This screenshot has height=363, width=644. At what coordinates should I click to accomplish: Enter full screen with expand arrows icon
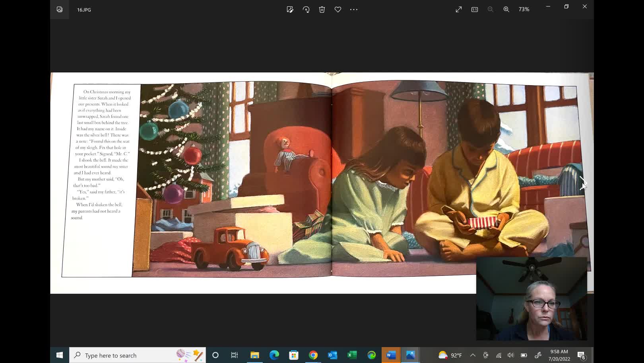[x=459, y=10]
